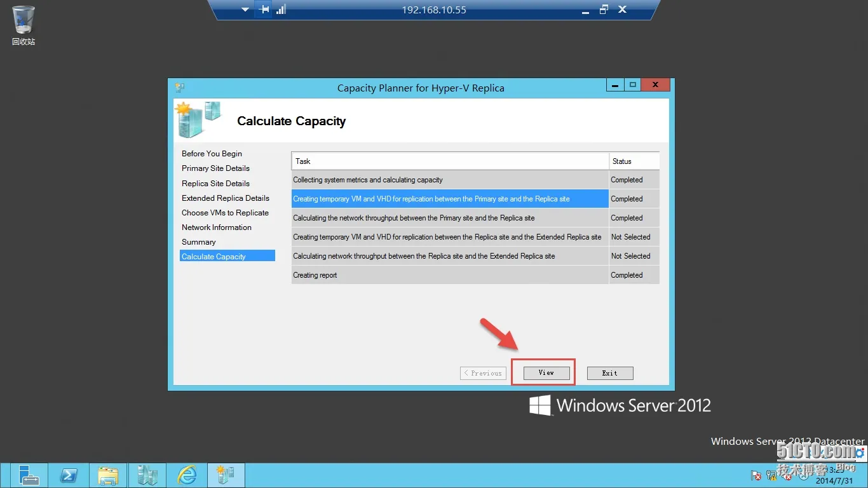The width and height of the screenshot is (868, 488).
Task: Close the Capacity Planner window
Action: (x=655, y=85)
